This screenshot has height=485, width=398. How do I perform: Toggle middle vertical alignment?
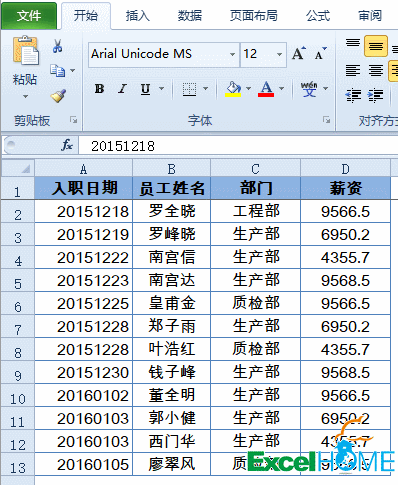[376, 46]
